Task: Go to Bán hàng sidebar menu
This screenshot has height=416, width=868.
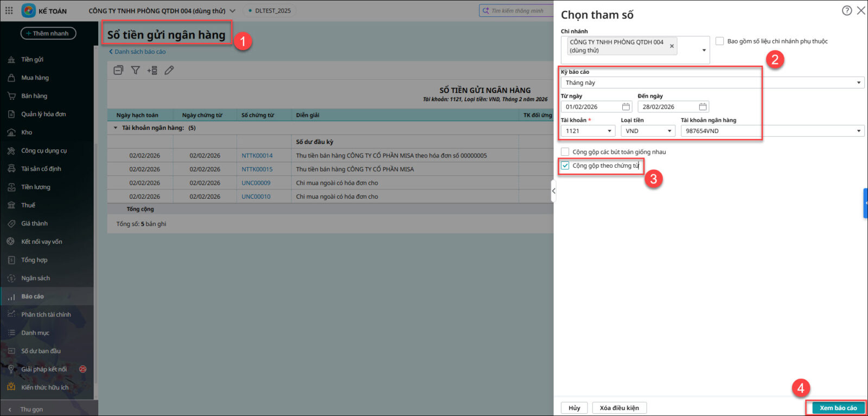Action: [34, 96]
